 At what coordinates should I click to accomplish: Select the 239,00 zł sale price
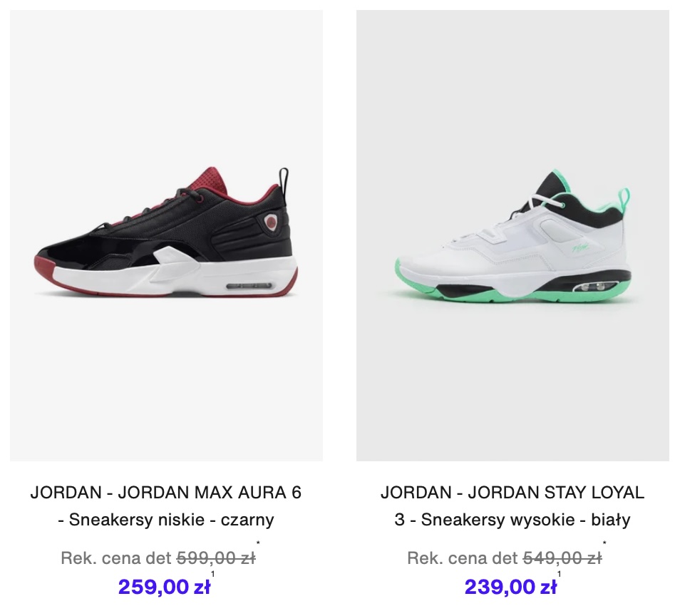click(x=510, y=587)
